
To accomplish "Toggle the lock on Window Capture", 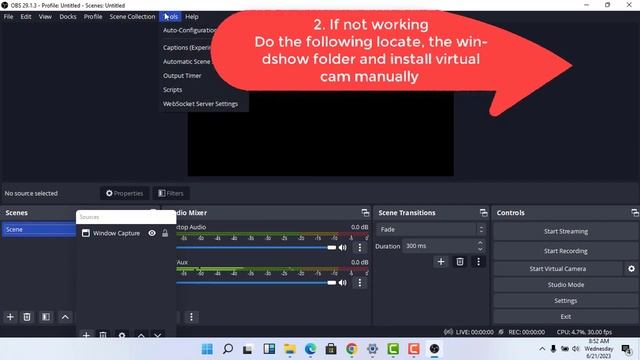I will click(165, 233).
